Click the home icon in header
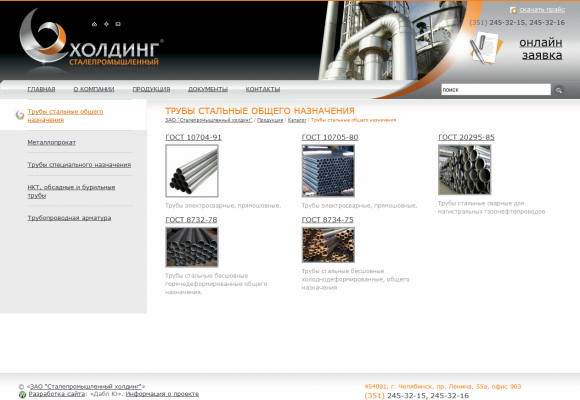The height and width of the screenshot is (400, 580). (94, 24)
